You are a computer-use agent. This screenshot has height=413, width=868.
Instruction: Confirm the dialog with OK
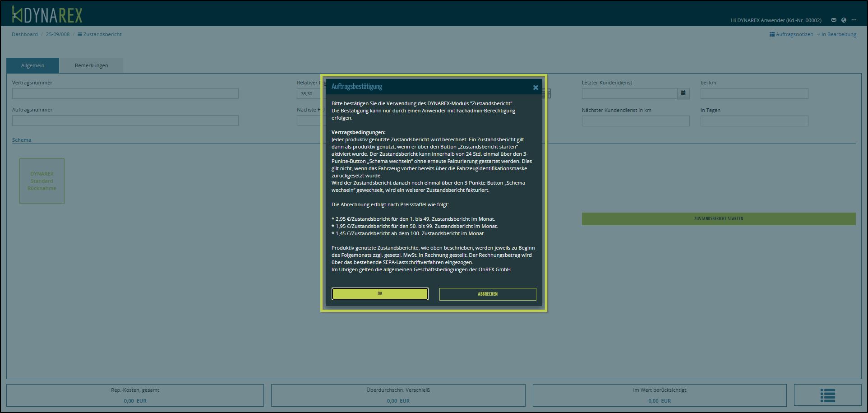point(380,294)
